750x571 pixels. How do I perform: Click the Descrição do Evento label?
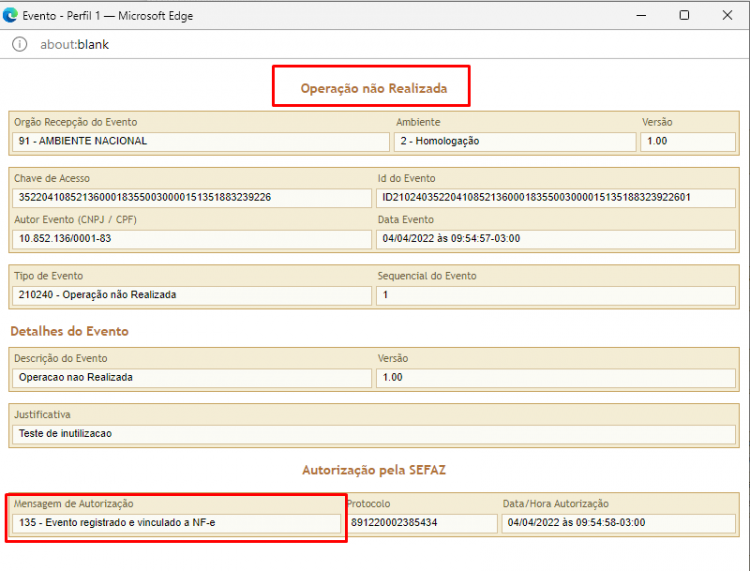61,359
